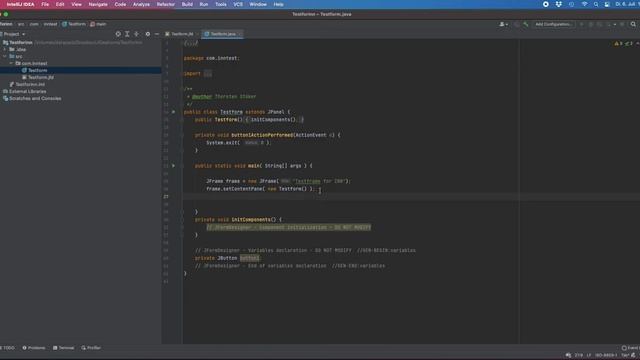Click the green build hammer icon

click(526, 24)
